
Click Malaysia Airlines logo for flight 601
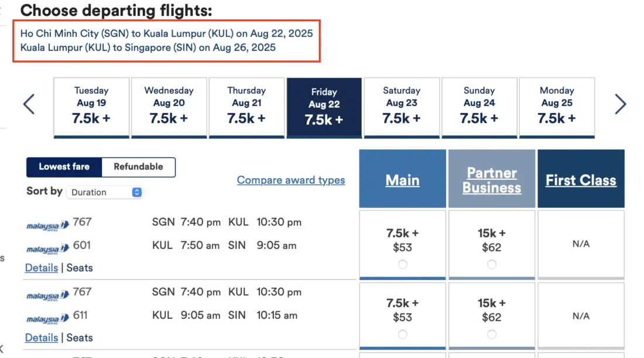coord(47,248)
